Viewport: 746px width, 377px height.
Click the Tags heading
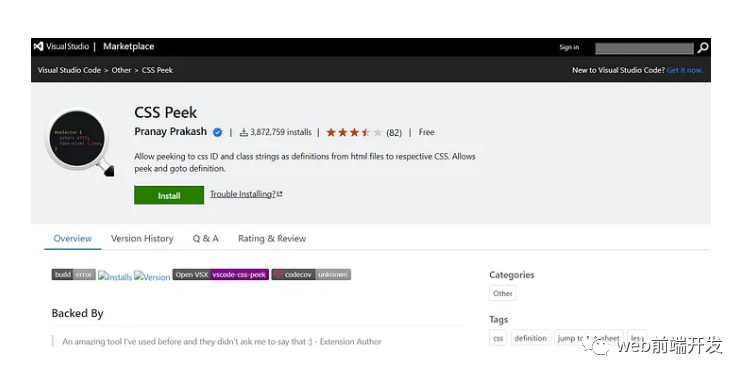click(499, 319)
